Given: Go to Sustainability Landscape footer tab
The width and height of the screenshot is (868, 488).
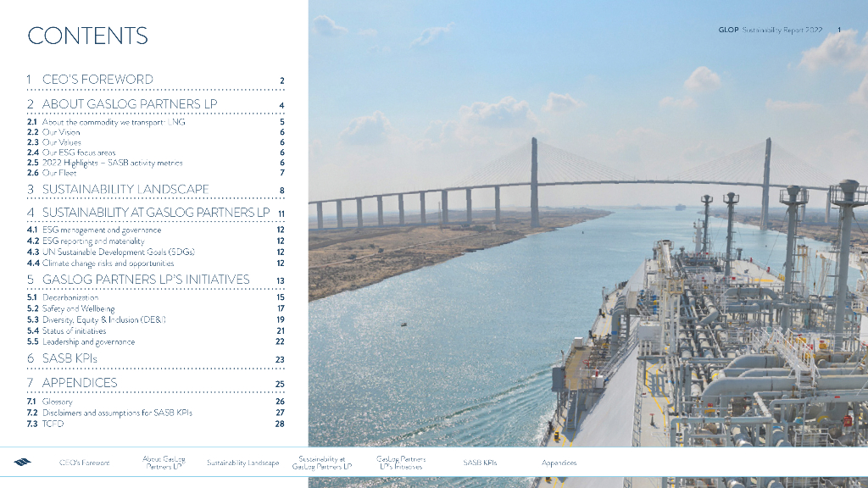Looking at the screenshot, I should (x=242, y=463).
